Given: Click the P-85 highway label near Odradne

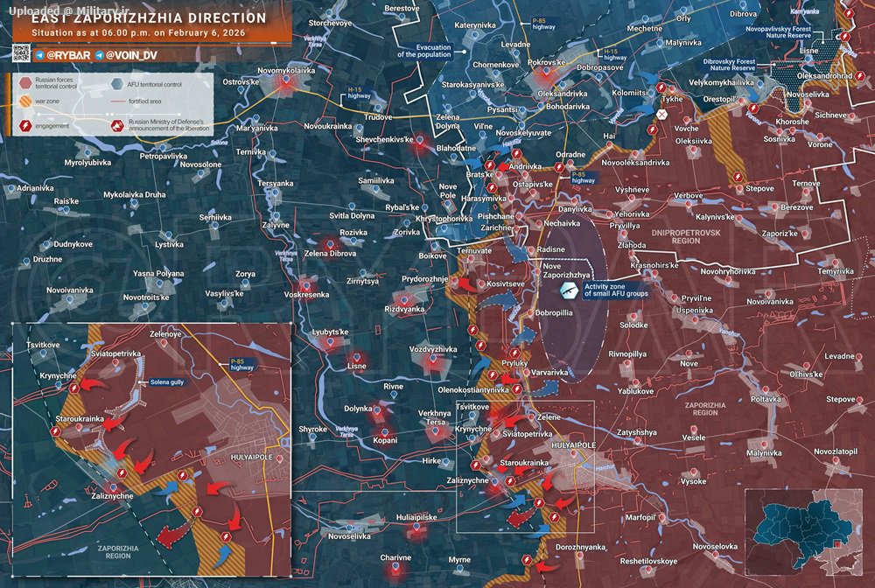Looking at the screenshot, I should pos(583,178).
